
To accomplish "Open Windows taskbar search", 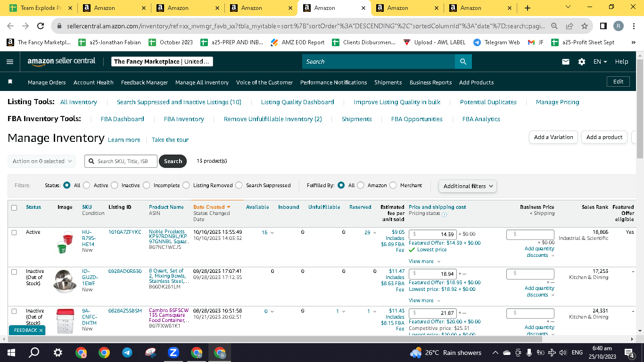I will click(34, 353).
